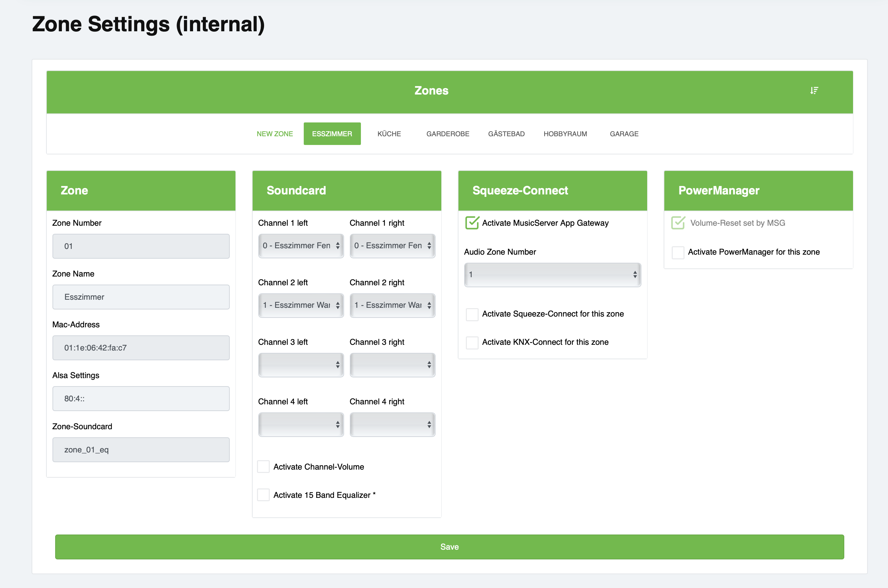Viewport: 888px width, 588px height.
Task: Open empty Channel 3 left dropdown
Action: [x=301, y=365]
